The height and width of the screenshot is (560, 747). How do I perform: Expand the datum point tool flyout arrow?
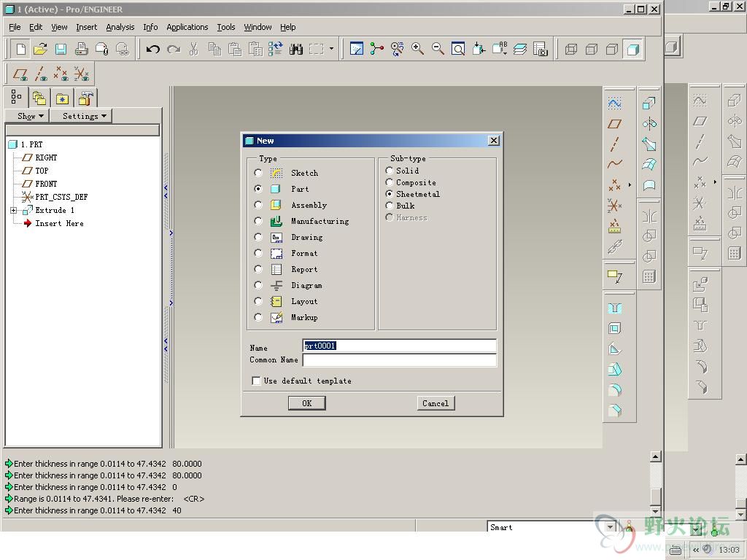coord(630,184)
